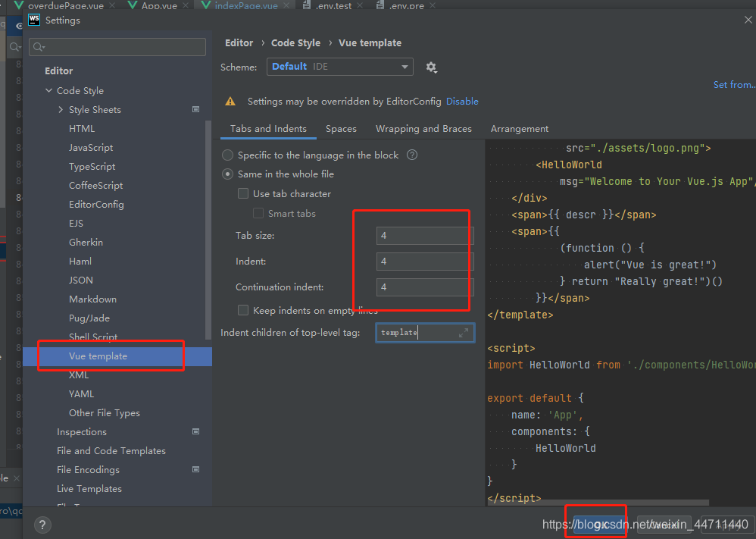
Task: Click the EditorConfig warning triangle icon
Action: 230,102
